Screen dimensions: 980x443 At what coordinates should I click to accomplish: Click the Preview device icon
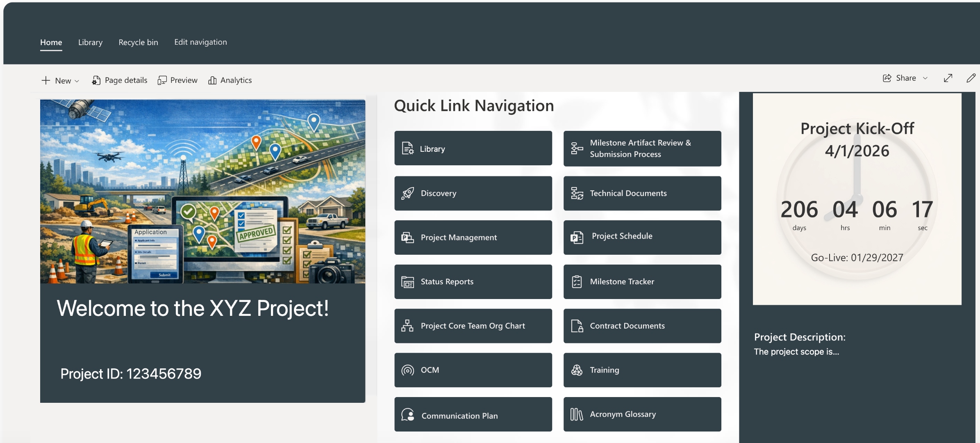[x=162, y=80]
